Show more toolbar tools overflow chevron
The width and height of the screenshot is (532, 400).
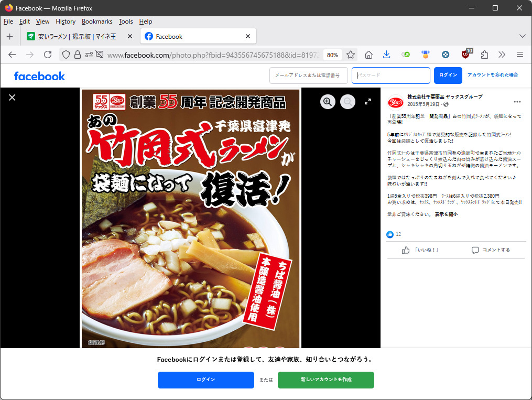click(x=502, y=55)
